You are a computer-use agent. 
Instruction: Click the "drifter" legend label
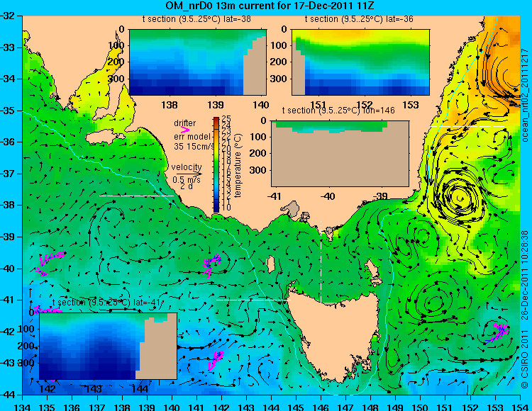(x=185, y=123)
